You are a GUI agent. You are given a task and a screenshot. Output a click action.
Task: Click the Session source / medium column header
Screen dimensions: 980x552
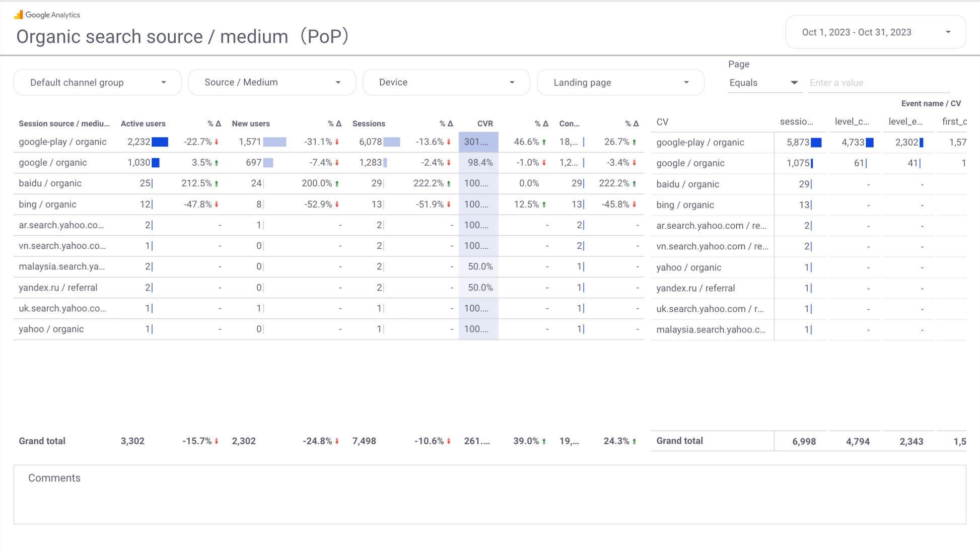point(64,123)
